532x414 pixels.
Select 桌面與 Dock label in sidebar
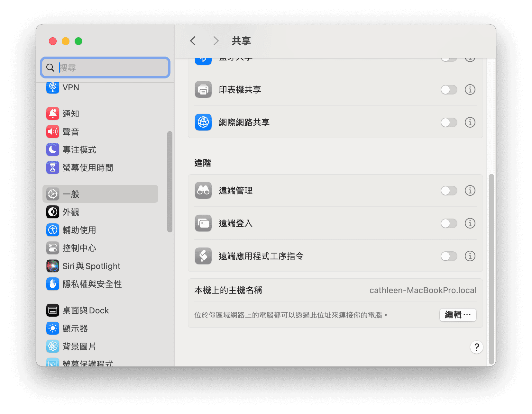(86, 310)
